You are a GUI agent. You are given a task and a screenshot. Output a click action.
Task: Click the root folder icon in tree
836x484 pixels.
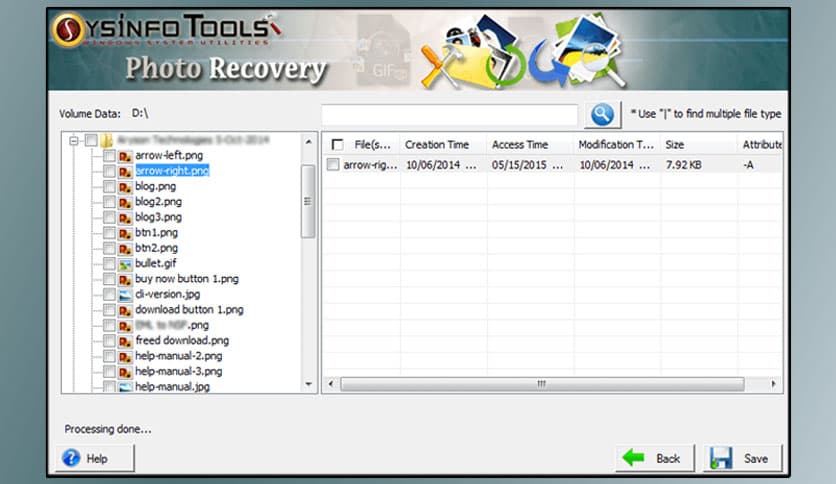[x=107, y=140]
